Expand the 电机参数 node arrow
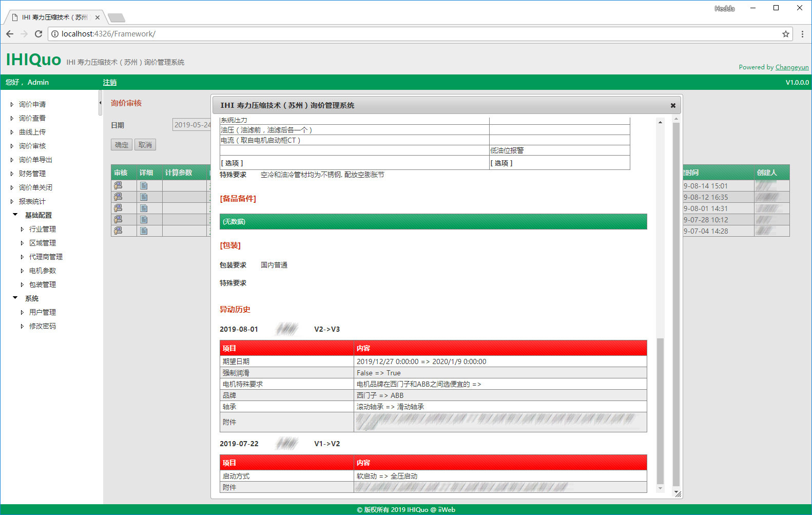Screen dimensions: 812x515 22,271
